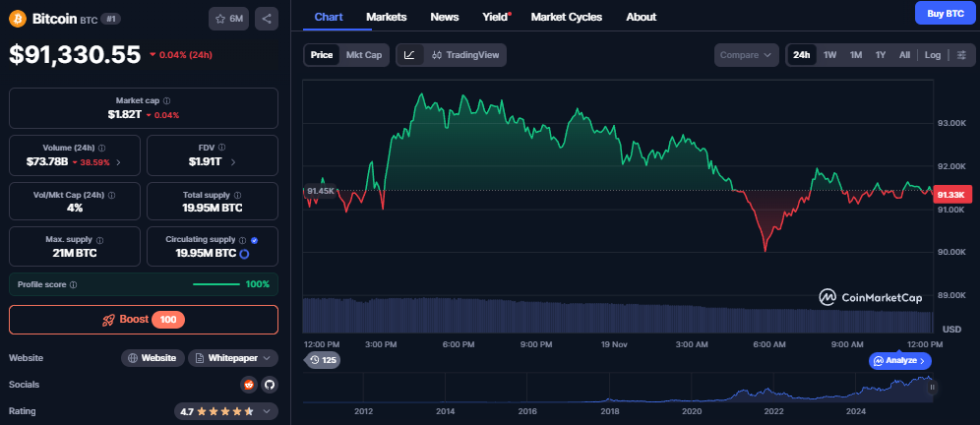Expand FDV details chevron

[233, 162]
